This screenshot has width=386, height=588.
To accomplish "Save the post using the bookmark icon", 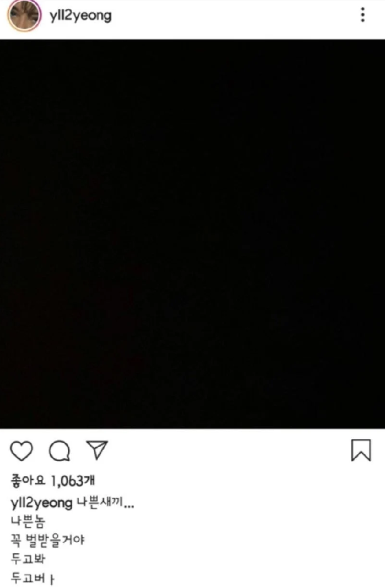I will click(x=361, y=450).
